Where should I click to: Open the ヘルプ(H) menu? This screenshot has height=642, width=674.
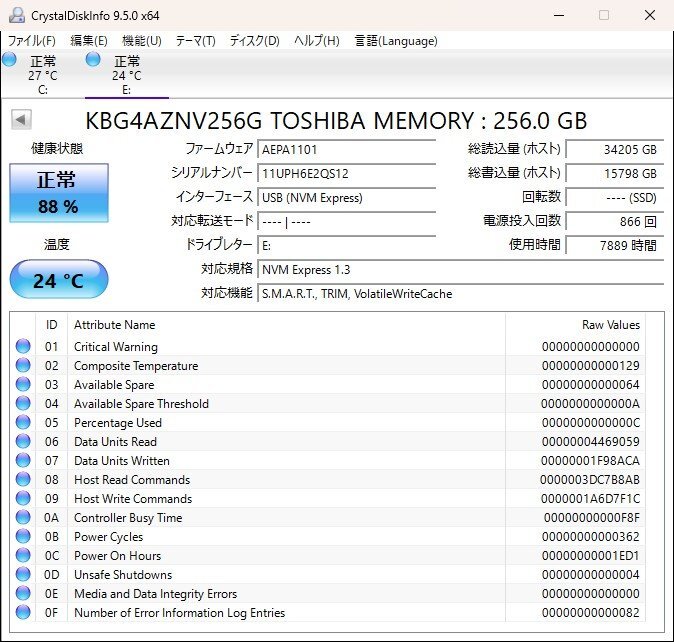(x=317, y=41)
